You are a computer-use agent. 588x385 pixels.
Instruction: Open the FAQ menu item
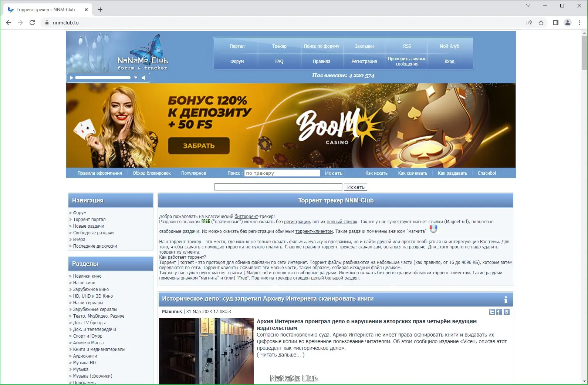pyautogui.click(x=279, y=61)
